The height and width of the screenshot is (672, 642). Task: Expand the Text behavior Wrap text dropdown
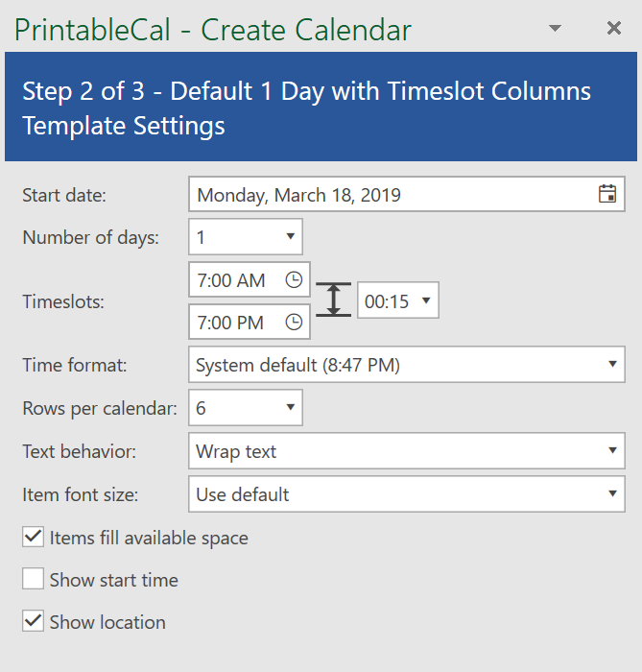click(x=612, y=451)
